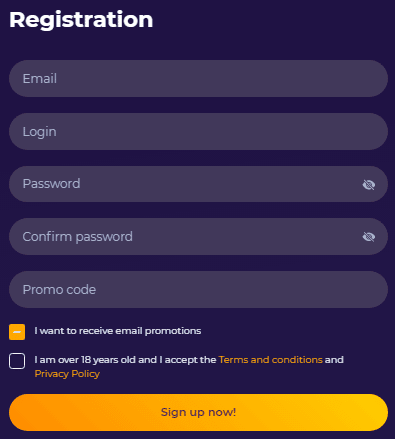Click the orange dash inside promotions checkbox

[x=17, y=332]
